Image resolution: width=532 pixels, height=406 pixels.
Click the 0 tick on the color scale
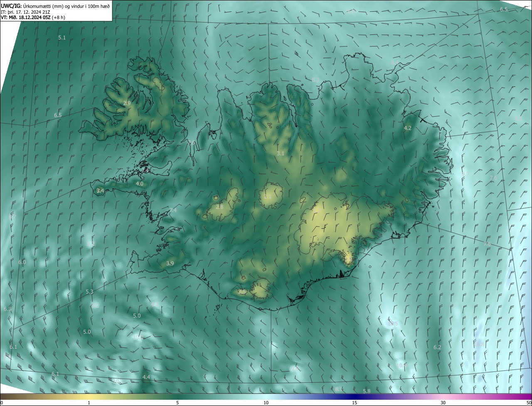(2, 403)
